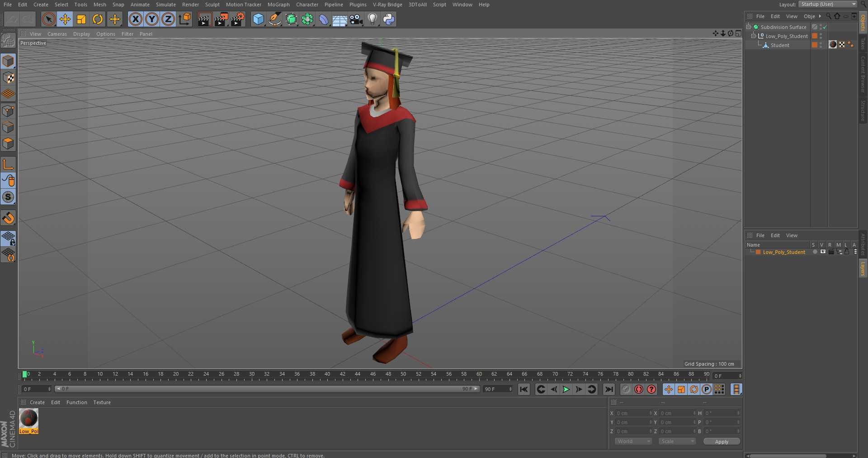Switch to Model mode

[x=8, y=61]
